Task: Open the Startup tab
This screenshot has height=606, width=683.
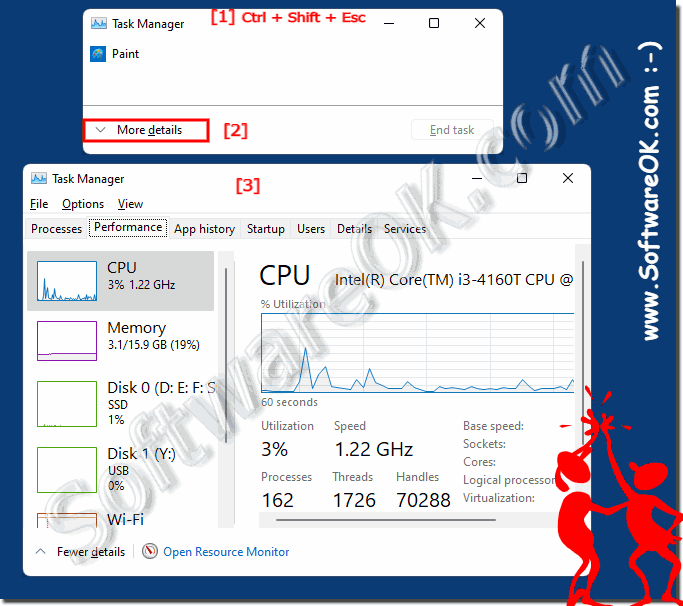Action: pos(265,229)
